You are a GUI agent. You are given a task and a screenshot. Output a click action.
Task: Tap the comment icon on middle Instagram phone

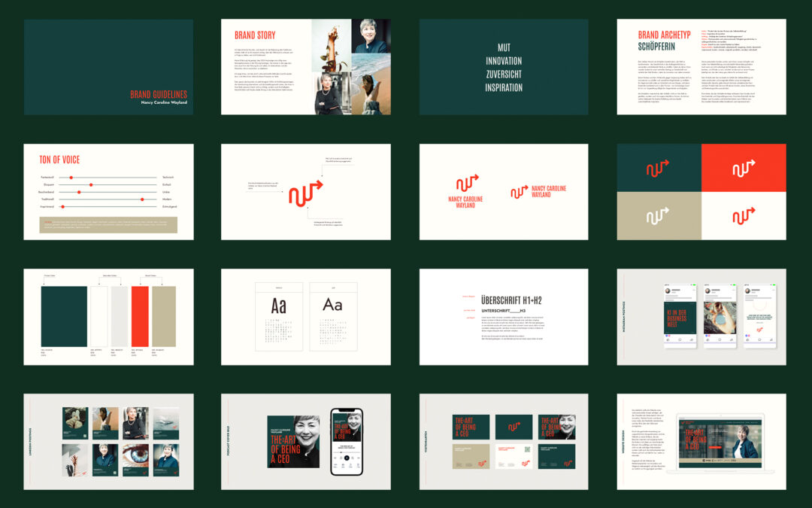720,339
